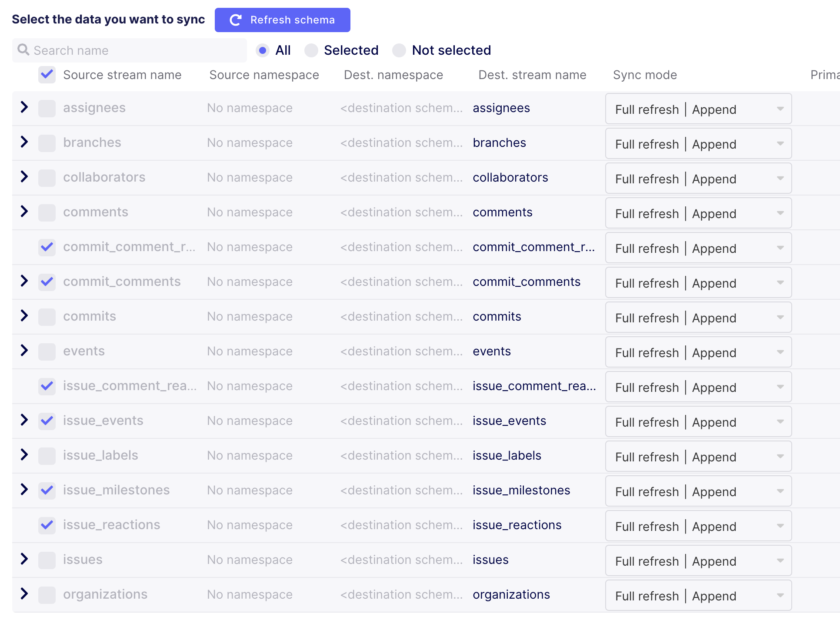This screenshot has height=623, width=840.
Task: Expand the commits stream row
Action: coord(24,316)
